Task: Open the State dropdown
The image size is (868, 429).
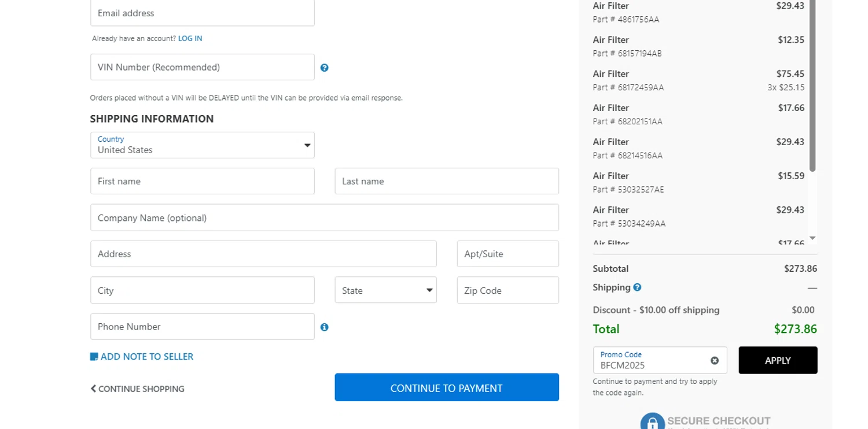Action: (386, 290)
